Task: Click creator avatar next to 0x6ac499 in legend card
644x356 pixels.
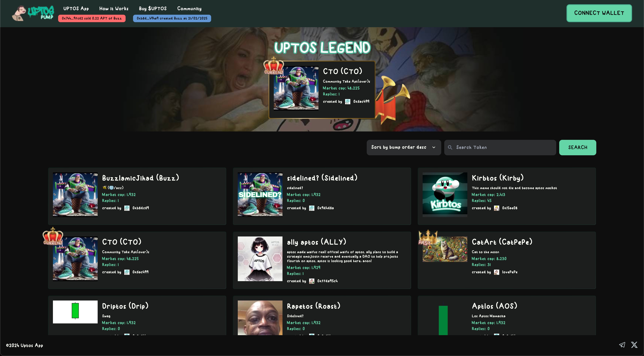Action: coord(348,102)
